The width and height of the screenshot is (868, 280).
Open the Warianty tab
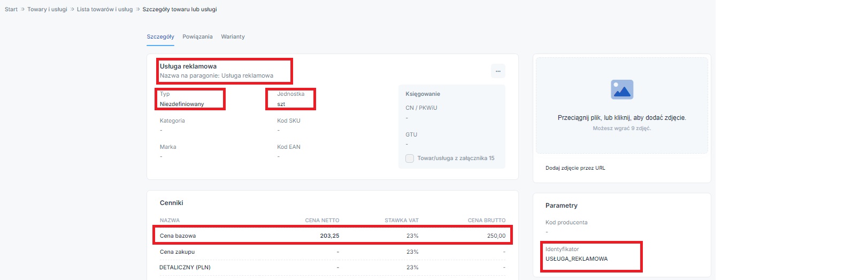pos(233,37)
